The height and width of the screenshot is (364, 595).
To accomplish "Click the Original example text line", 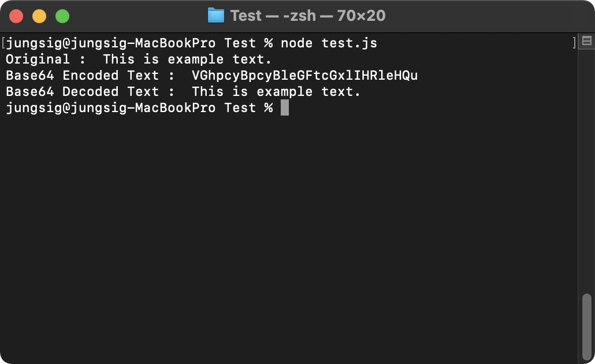I will pos(139,59).
